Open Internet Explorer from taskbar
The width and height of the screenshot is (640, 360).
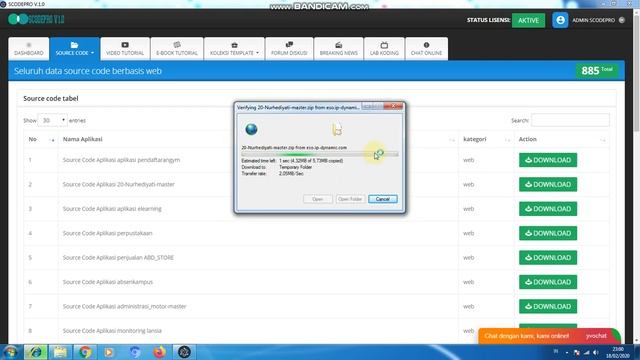[35, 352]
